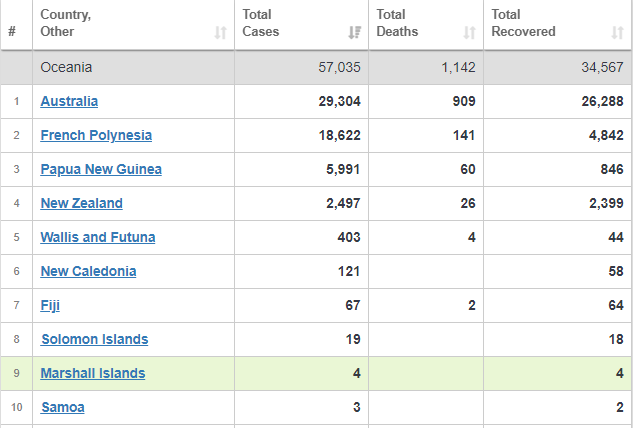
Task: Click Total Cases descending sort icon
Action: 354,32
